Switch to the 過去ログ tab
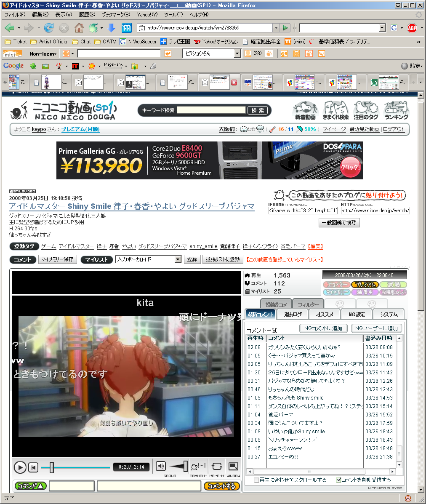Viewport: 426px width, 504px height. click(293, 314)
